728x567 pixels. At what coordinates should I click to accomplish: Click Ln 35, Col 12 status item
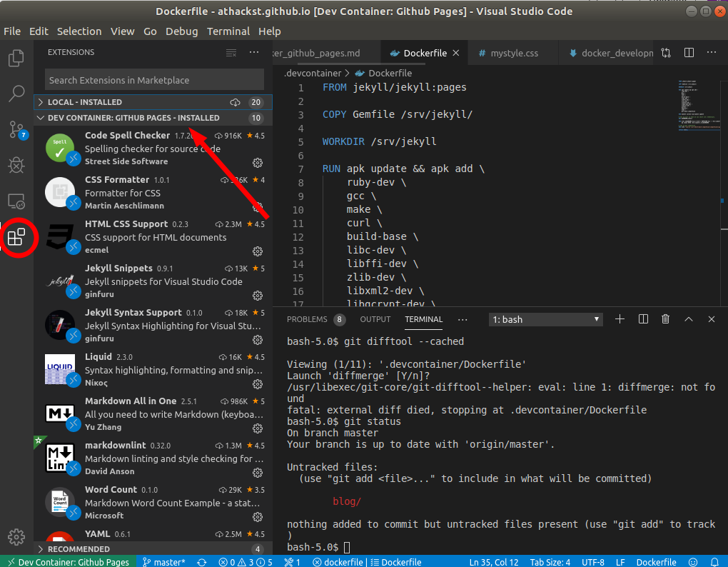[493, 562]
